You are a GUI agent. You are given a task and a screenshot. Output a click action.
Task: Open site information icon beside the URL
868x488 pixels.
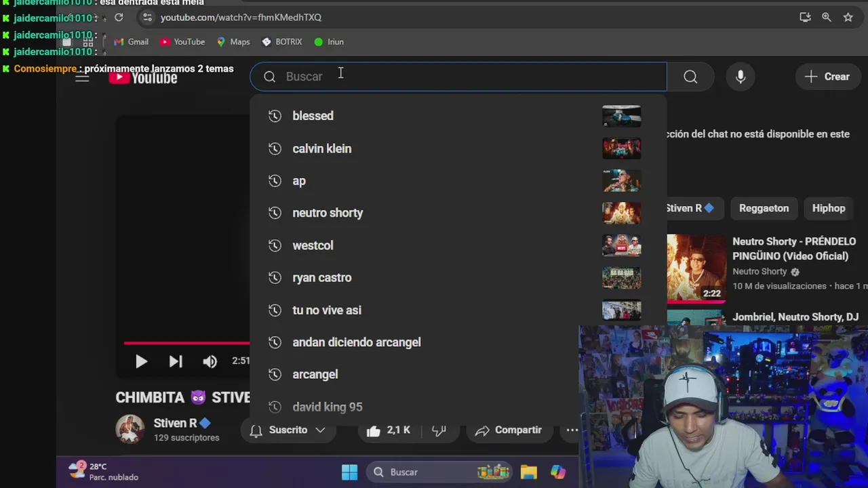(147, 18)
